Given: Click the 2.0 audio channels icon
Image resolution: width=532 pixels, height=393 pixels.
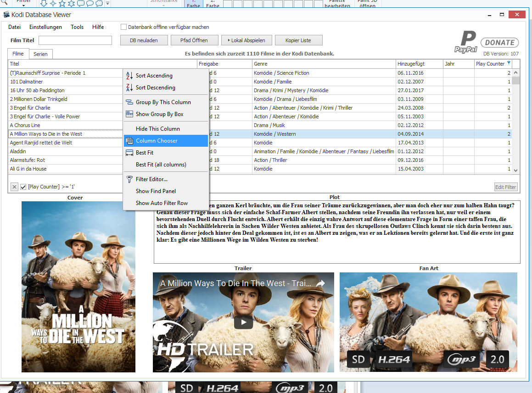Looking at the screenshot, I should [498, 360].
